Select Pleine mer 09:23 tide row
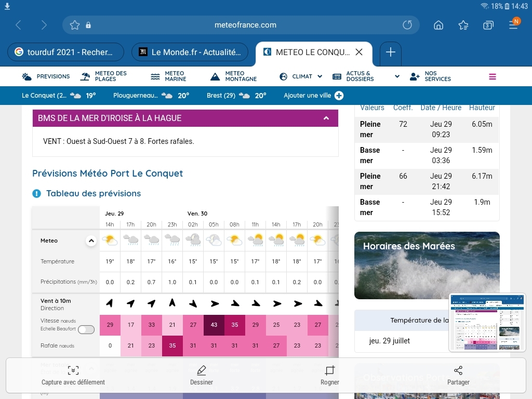532x399 pixels. click(x=427, y=130)
